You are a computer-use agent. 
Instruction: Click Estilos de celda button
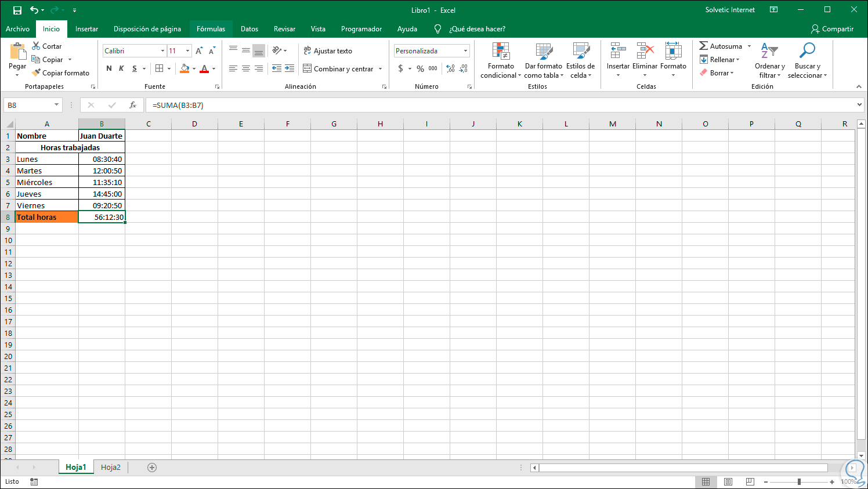pos(580,60)
